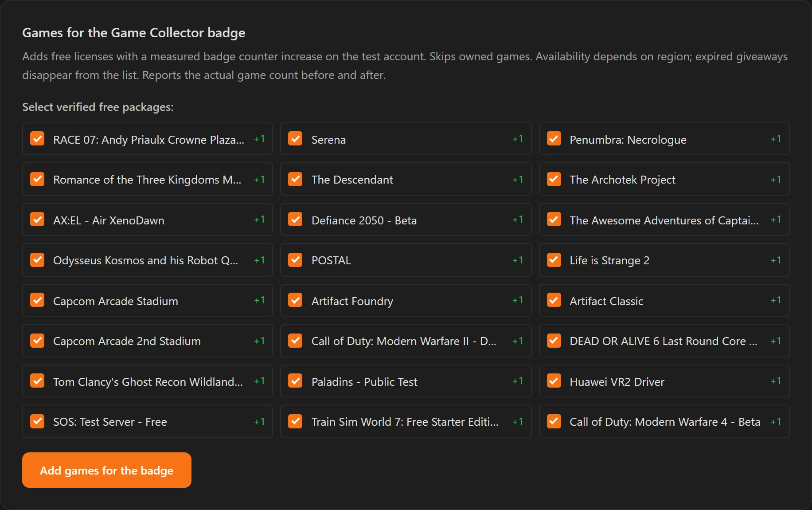Click the POSTAL game title text
Viewport: 812px width, 510px height.
coord(331,260)
